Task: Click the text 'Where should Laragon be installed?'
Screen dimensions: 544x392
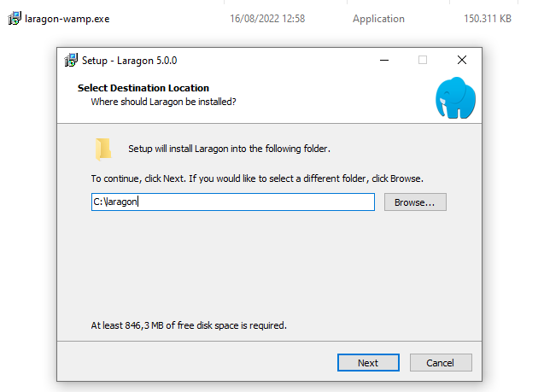Action: point(163,102)
